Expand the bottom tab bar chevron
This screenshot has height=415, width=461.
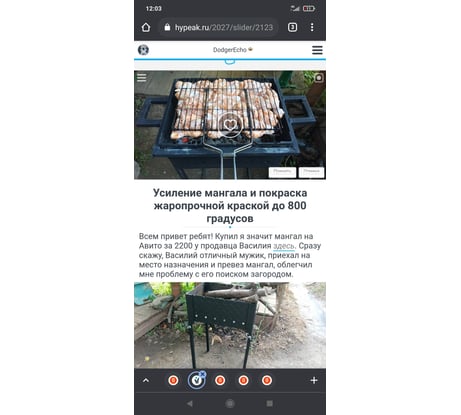[146, 380]
